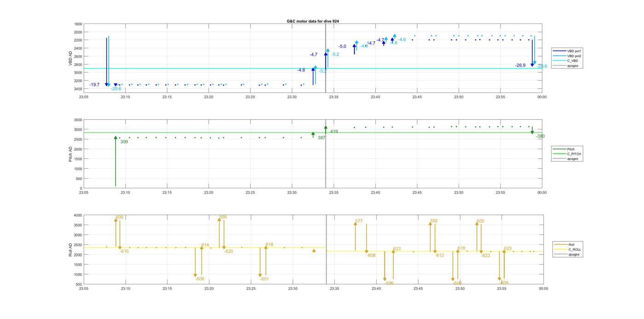Select the '-606' roll data label

click(200, 279)
